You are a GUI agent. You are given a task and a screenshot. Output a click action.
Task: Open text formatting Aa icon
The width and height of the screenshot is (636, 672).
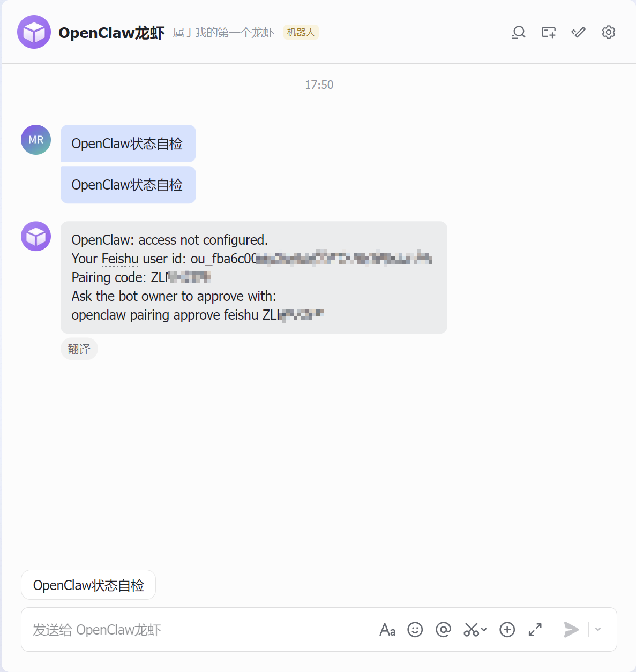pos(387,630)
